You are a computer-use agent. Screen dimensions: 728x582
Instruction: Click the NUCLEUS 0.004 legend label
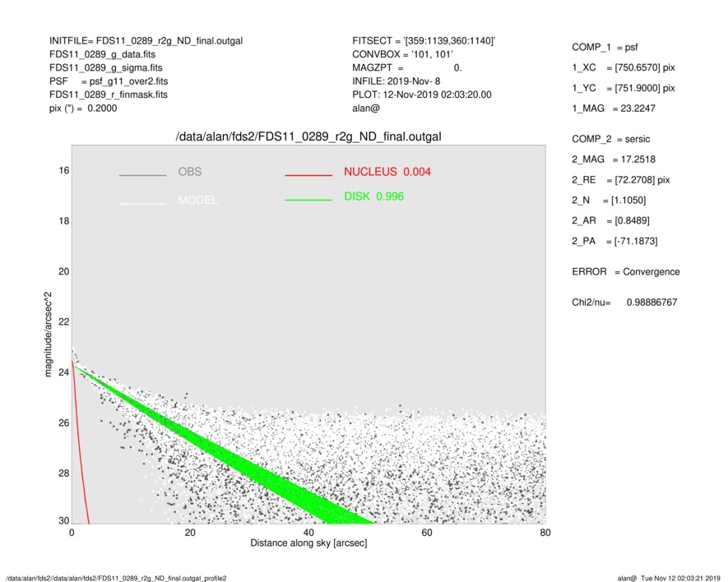(x=387, y=172)
